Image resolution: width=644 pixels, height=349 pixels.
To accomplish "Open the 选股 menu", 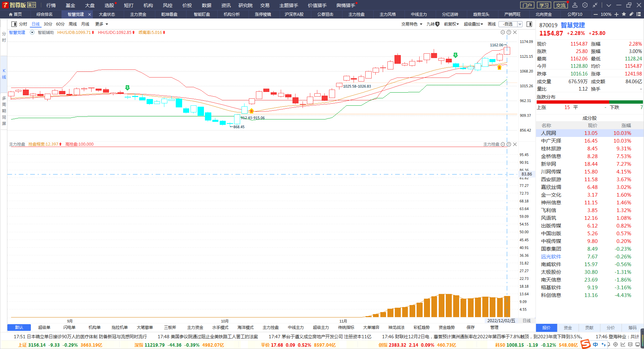I will (109, 5).
